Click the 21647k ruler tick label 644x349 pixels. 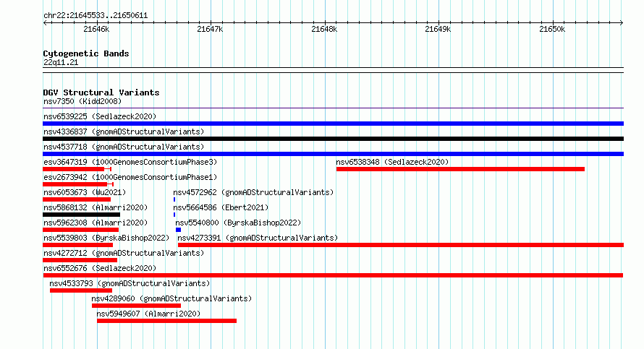point(210,29)
